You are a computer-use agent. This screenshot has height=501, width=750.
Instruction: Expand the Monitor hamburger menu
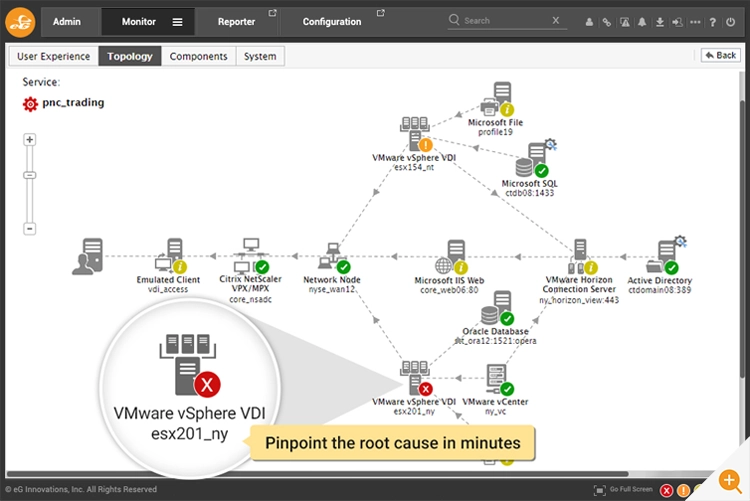[177, 22]
